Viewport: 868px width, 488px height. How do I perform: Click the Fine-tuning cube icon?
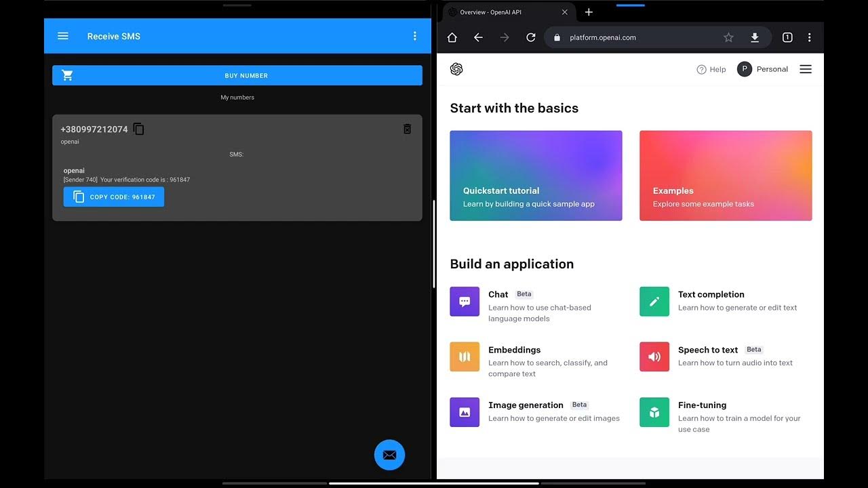coord(654,412)
